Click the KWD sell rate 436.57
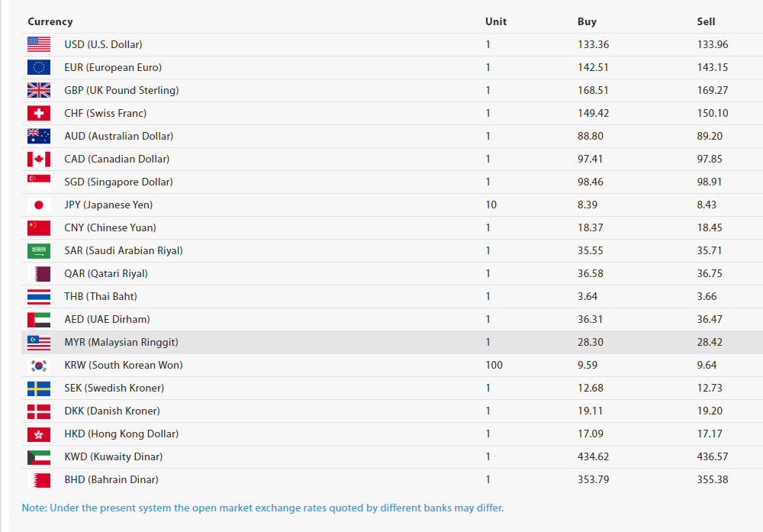The image size is (763, 532). tap(712, 456)
